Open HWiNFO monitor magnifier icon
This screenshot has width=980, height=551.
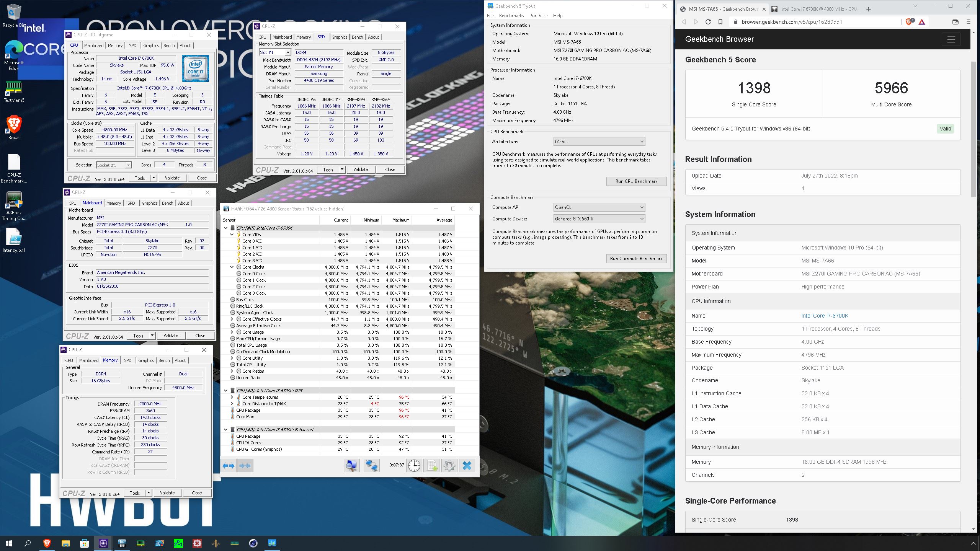tap(351, 466)
